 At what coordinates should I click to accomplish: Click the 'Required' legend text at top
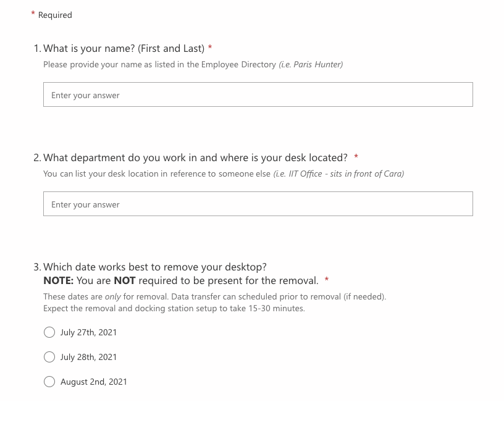[55, 15]
